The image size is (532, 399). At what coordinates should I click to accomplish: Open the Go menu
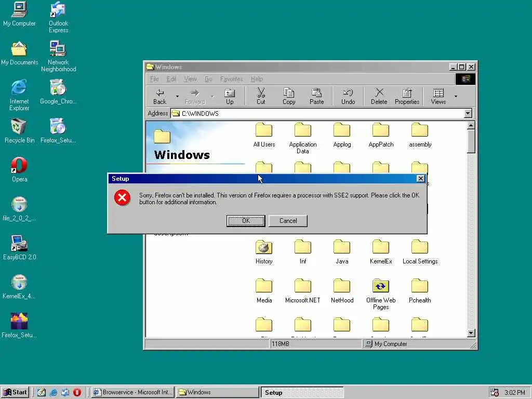click(208, 79)
